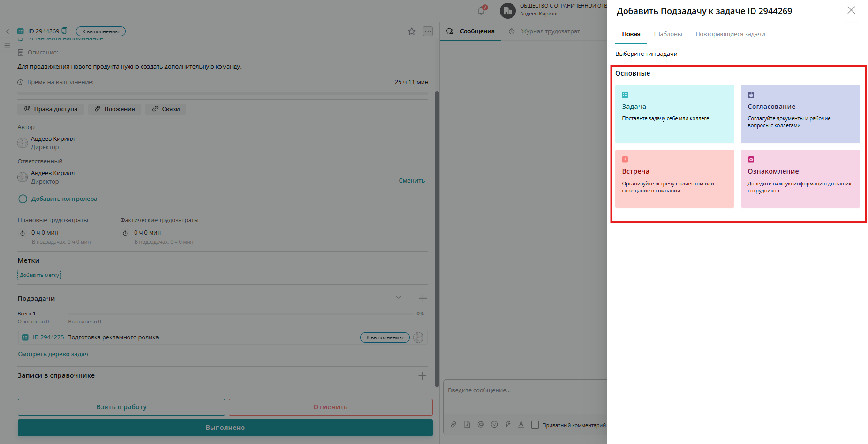The image size is (868, 444).
Task: Open the three-dots more options menu
Action: 428,31
